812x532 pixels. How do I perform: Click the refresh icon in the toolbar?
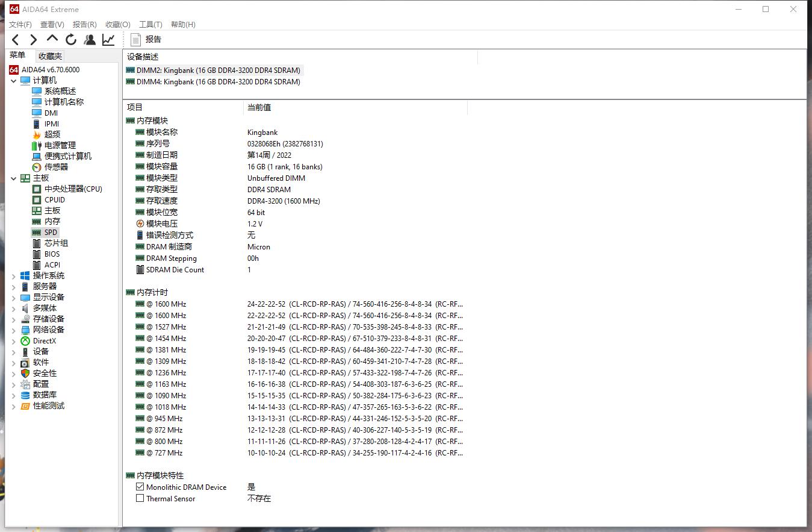coord(70,39)
